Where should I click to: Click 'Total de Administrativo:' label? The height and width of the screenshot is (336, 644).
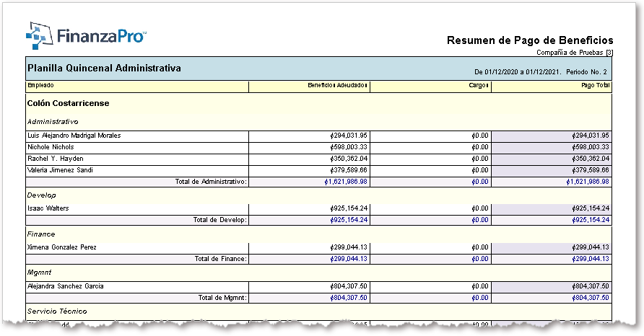pos(211,181)
